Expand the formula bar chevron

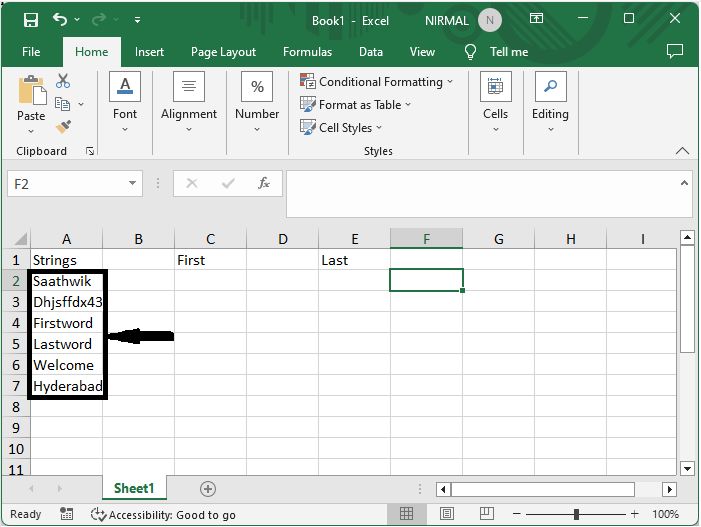(684, 183)
